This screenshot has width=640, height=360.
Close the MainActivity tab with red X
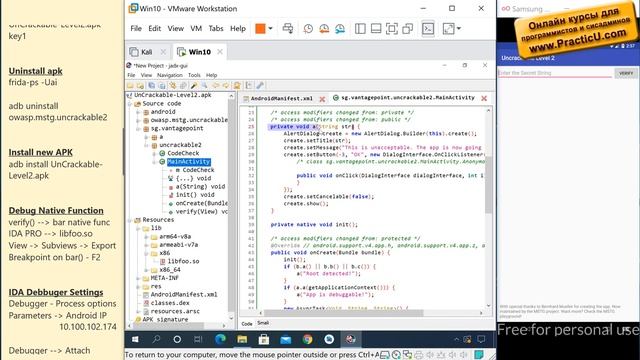pyautogui.click(x=484, y=98)
